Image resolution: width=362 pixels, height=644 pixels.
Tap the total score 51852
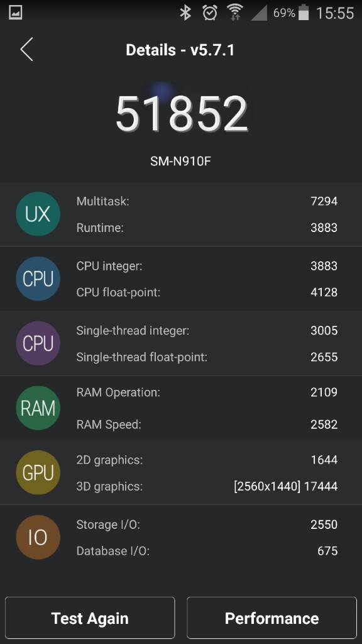point(182,114)
